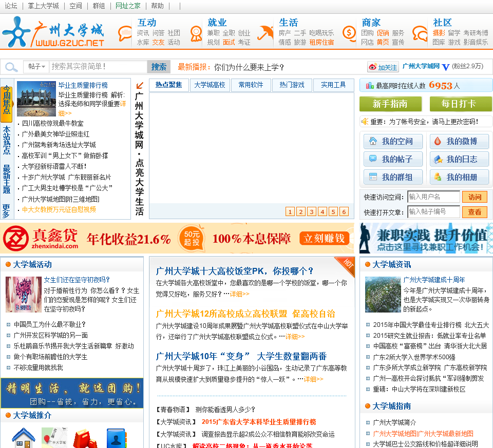The height and width of the screenshot is (448, 493).
Task: Click the blue contact book icon
Action: [x=117, y=438]
